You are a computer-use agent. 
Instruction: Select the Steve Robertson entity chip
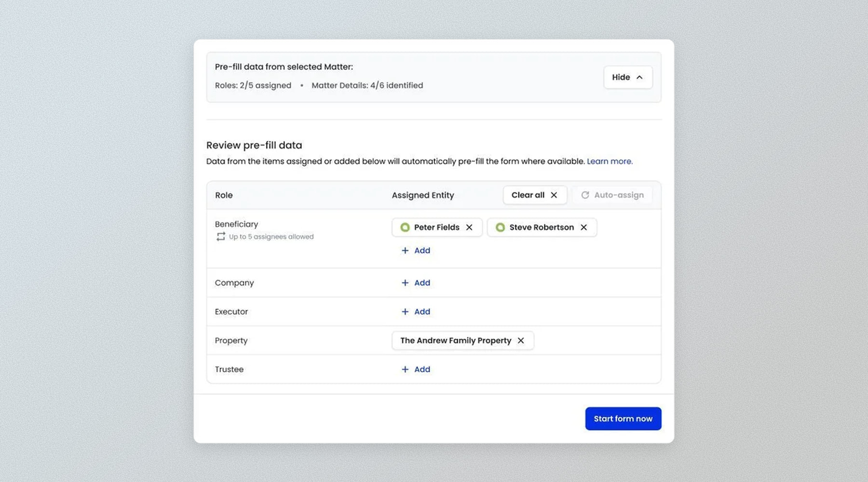coord(541,228)
